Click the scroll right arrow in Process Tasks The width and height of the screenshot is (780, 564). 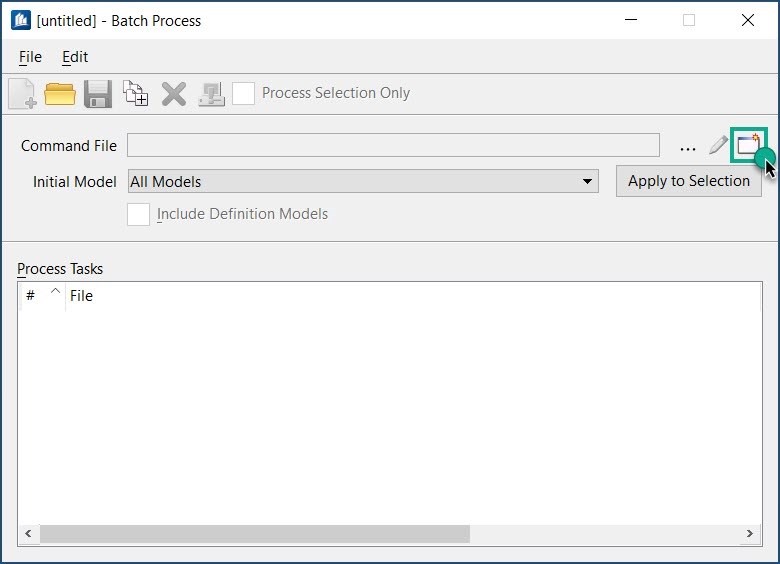[x=750, y=534]
